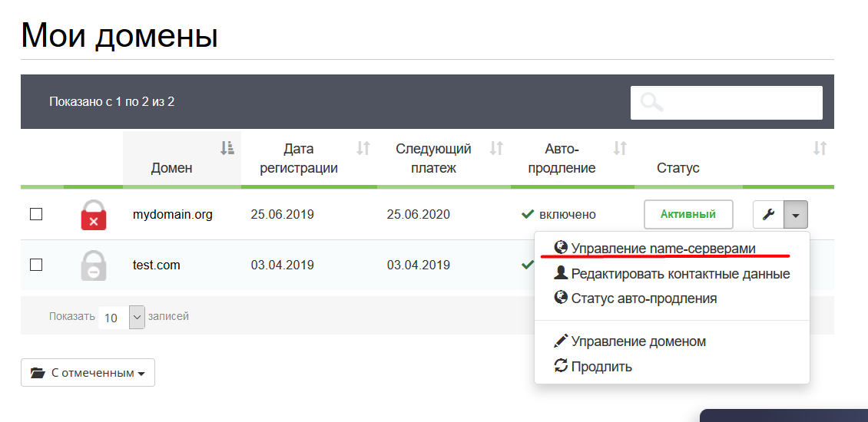Choose Редактировать контактные данные menu item
Screen dimensions: 868x422
tap(672, 274)
